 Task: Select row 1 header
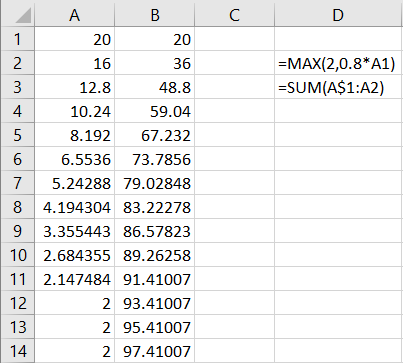point(17,39)
